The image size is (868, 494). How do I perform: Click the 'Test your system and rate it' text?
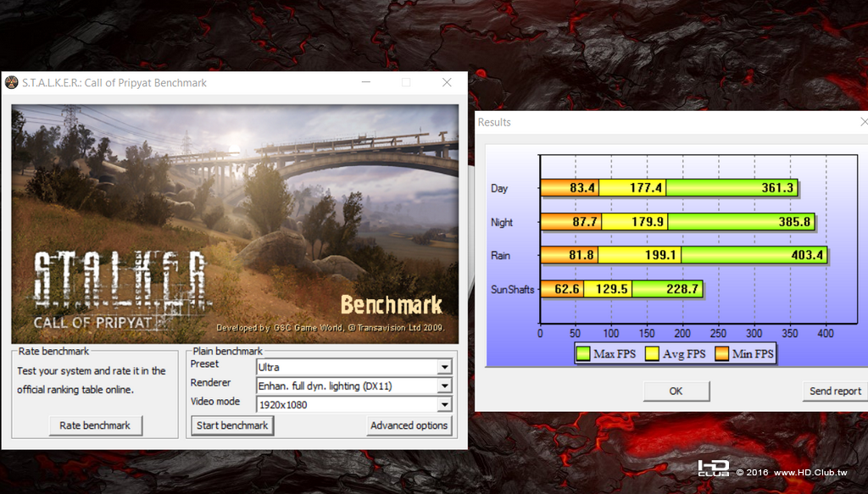(x=92, y=370)
